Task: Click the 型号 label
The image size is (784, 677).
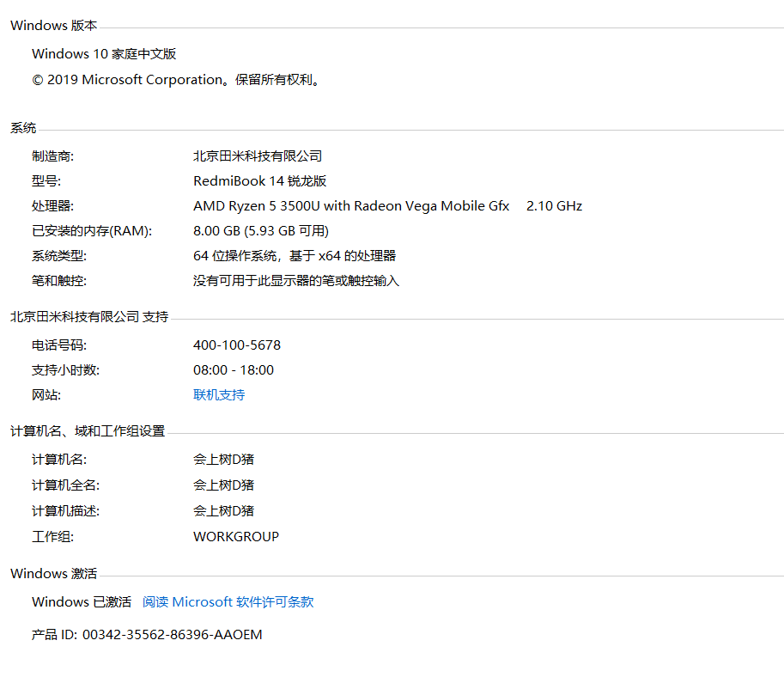Action: coord(46,181)
